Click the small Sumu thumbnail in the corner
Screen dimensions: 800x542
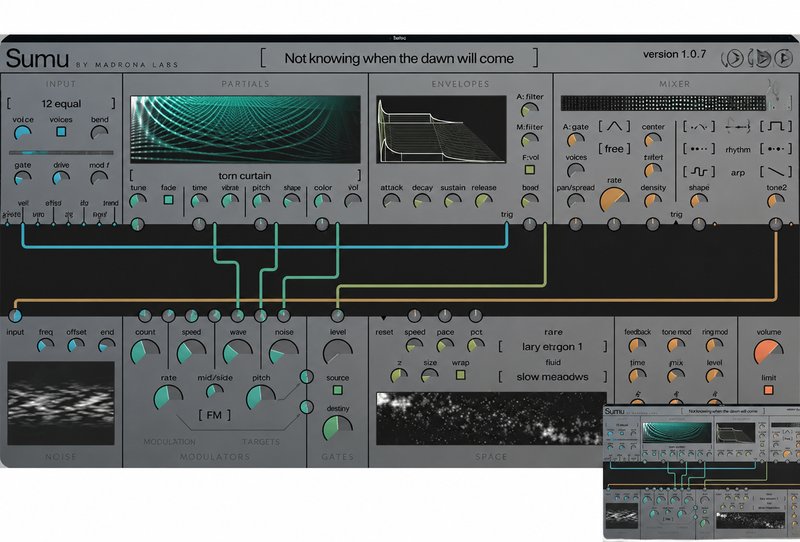[x=702, y=473]
